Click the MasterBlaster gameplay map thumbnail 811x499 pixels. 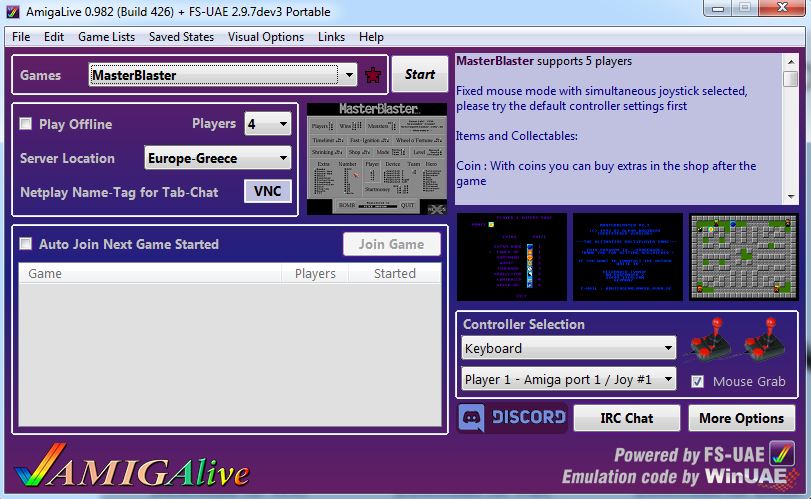click(x=743, y=257)
